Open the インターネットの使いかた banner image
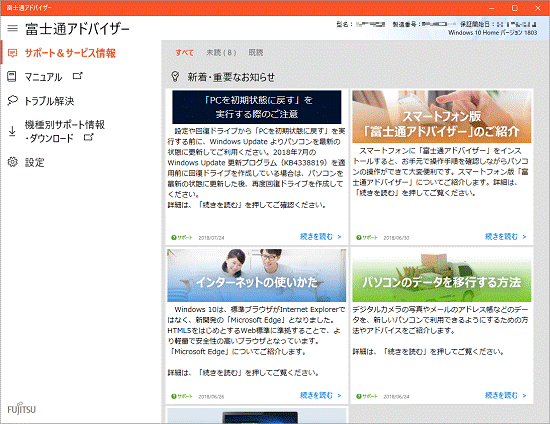The height and width of the screenshot is (424, 550). click(256, 275)
